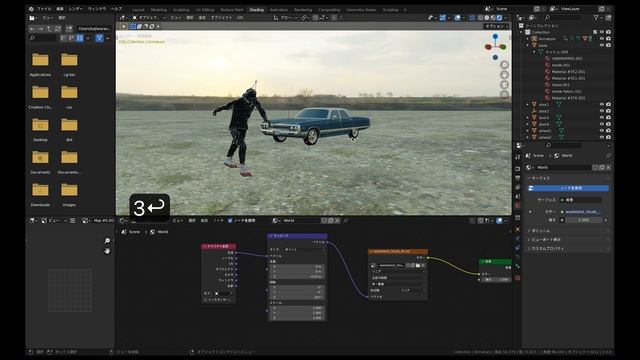Expand the Armature item in outliner
Viewport: 640px width, 360px height.
click(x=527, y=39)
